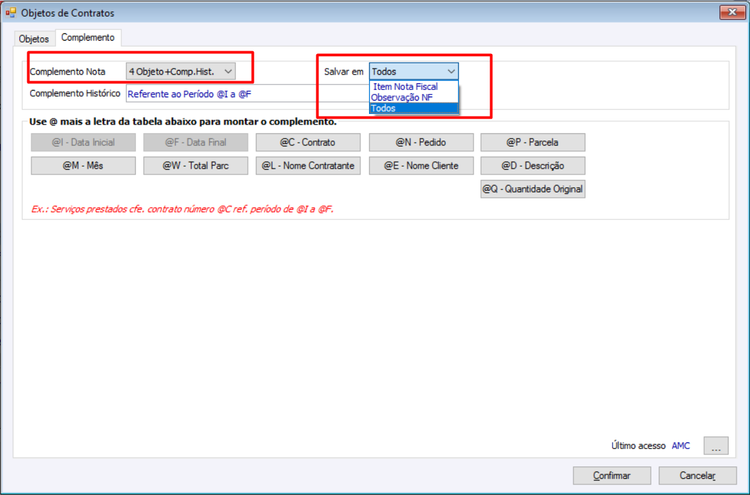The height and width of the screenshot is (495, 750).
Task: Insert the @P - Parcela tag
Action: [x=533, y=143]
